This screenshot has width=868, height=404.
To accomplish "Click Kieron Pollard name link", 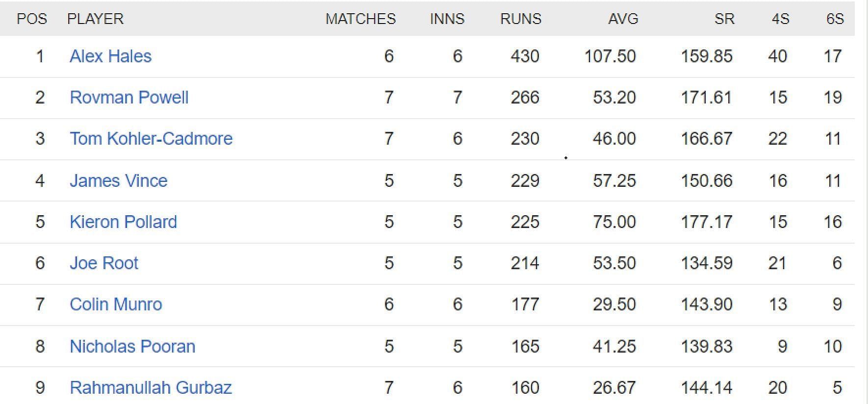I will pos(123,222).
